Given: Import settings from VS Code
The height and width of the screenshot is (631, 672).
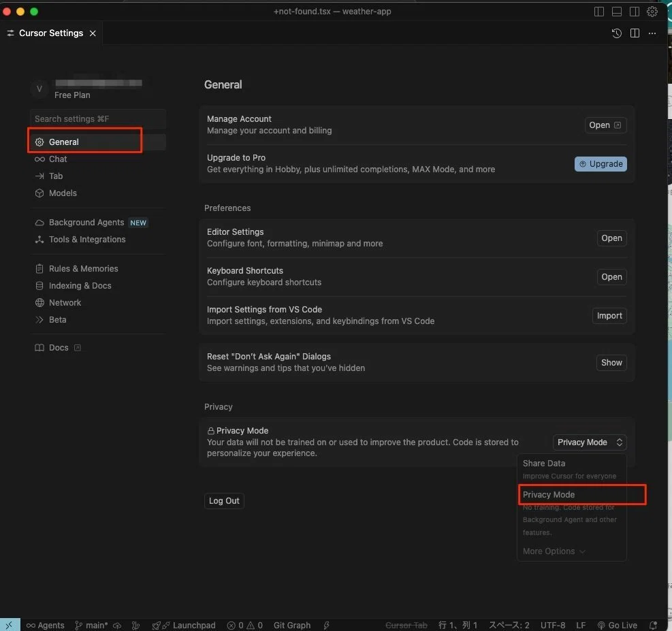Looking at the screenshot, I should point(609,316).
